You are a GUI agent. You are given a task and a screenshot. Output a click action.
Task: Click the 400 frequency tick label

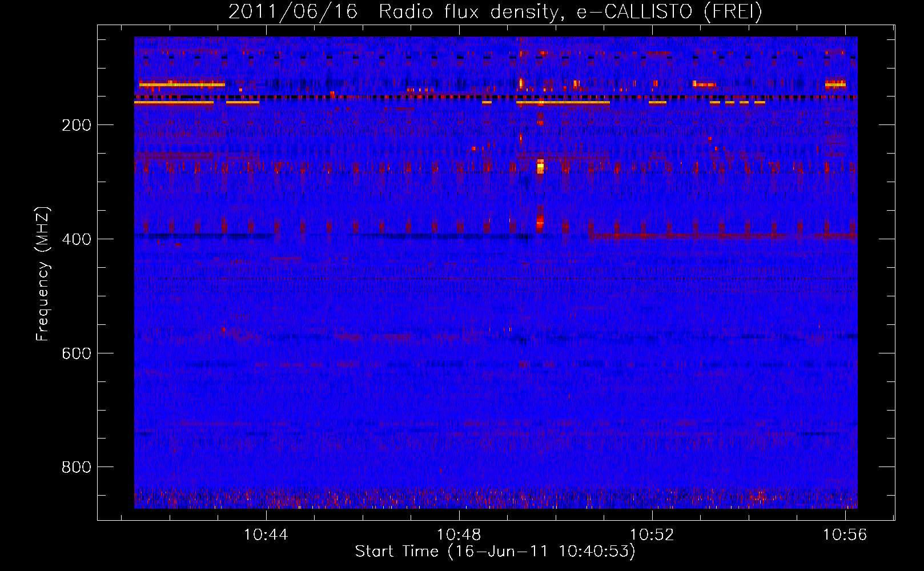click(x=76, y=239)
